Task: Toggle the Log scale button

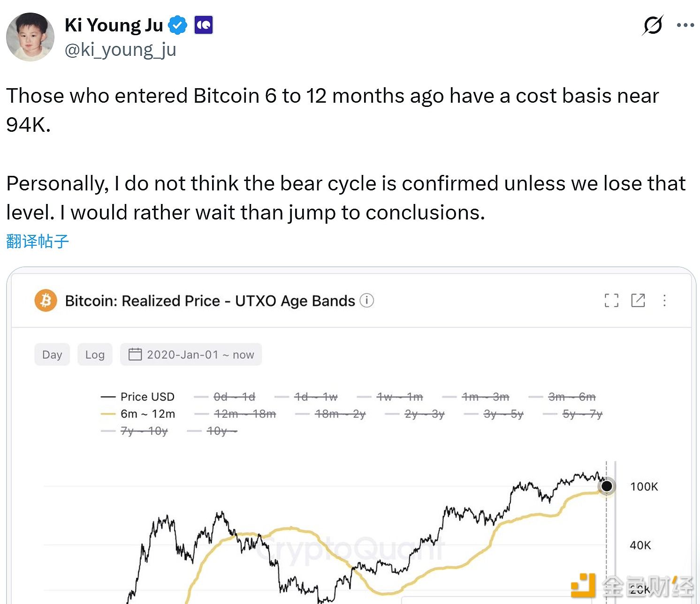Action: coord(95,355)
